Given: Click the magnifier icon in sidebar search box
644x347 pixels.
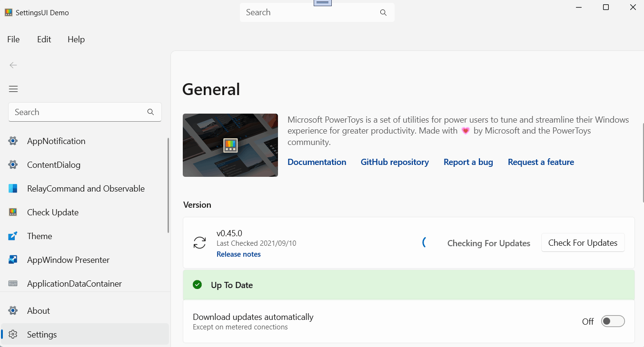Looking at the screenshot, I should pyautogui.click(x=150, y=112).
